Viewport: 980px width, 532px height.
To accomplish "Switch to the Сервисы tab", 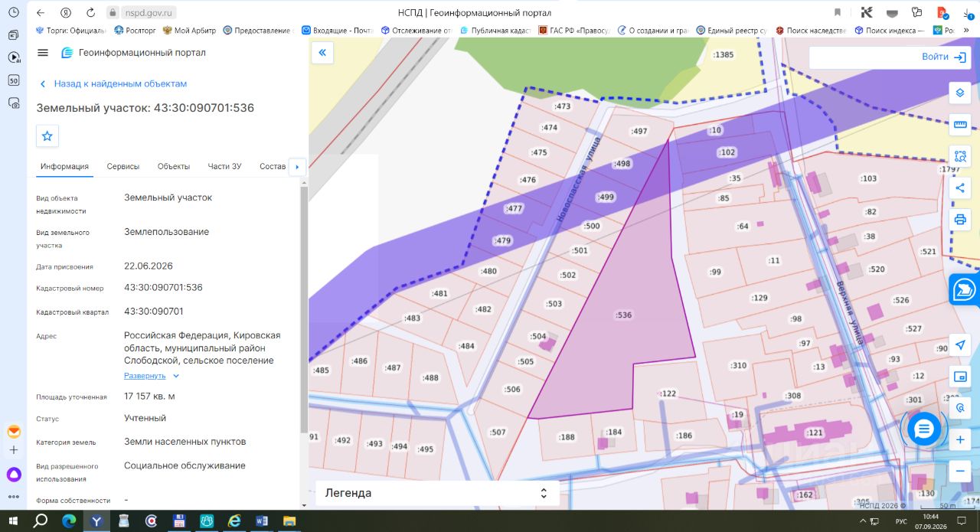I will (x=123, y=166).
